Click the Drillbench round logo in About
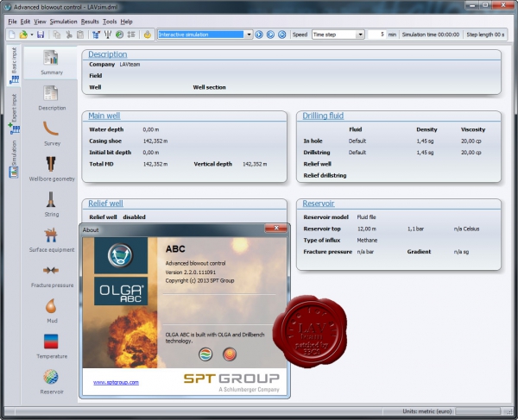 pyautogui.click(x=230, y=354)
